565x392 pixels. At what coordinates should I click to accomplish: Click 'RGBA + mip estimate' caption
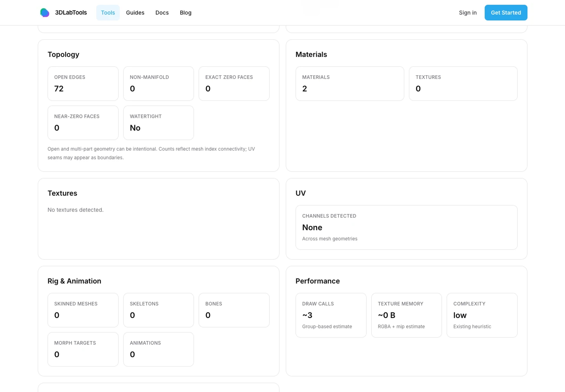401,326
